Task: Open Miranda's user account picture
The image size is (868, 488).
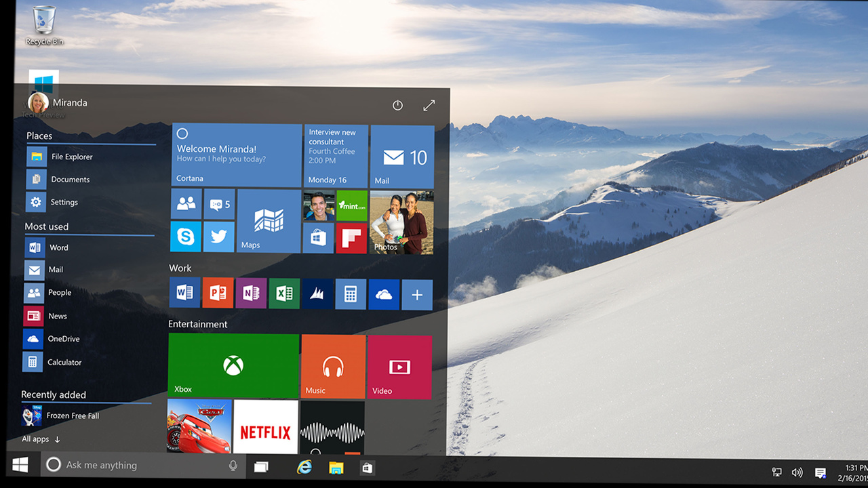Action: click(38, 102)
